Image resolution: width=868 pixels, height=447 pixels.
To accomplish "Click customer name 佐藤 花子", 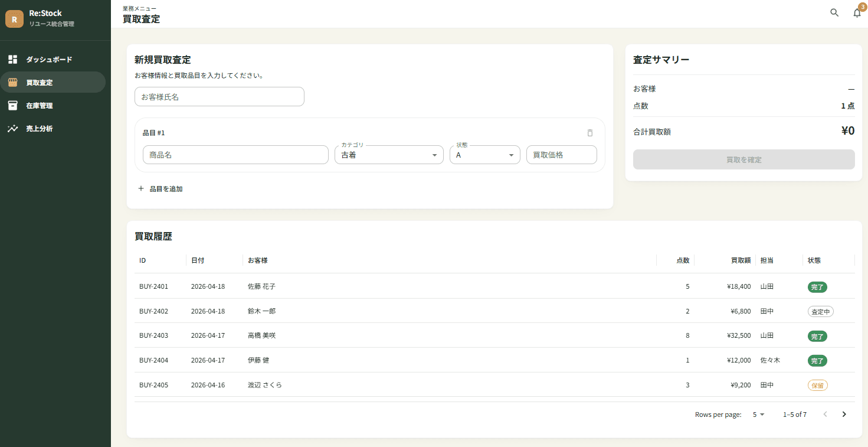I will tap(261, 286).
